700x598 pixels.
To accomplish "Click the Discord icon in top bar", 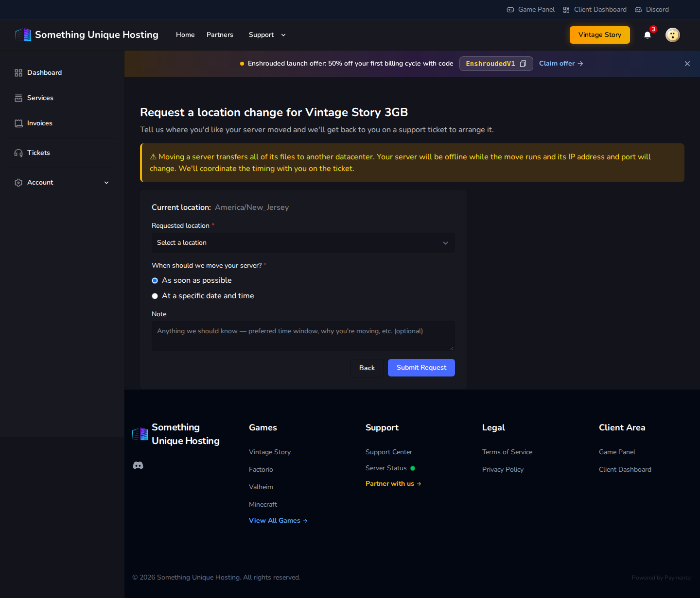I will point(638,10).
